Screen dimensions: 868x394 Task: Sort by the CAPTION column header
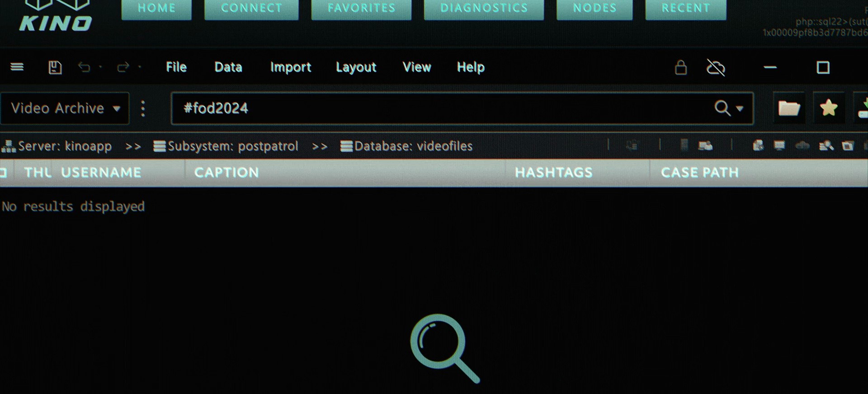tap(226, 172)
